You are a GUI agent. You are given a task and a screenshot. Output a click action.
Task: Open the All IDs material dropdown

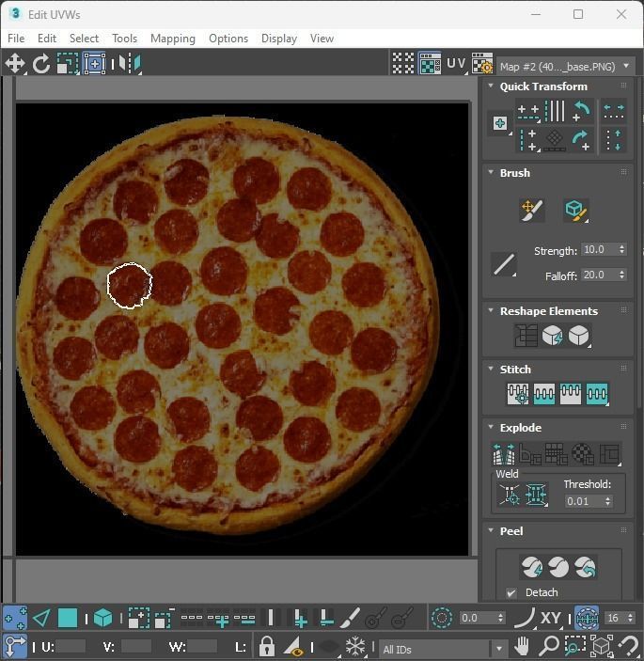pos(443,649)
